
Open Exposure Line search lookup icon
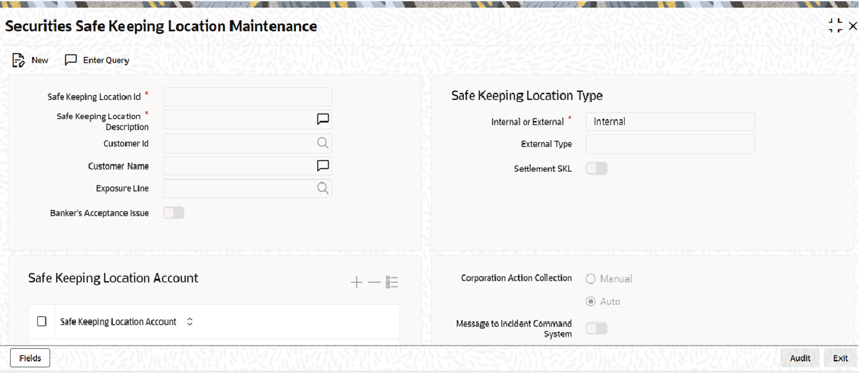(x=323, y=188)
